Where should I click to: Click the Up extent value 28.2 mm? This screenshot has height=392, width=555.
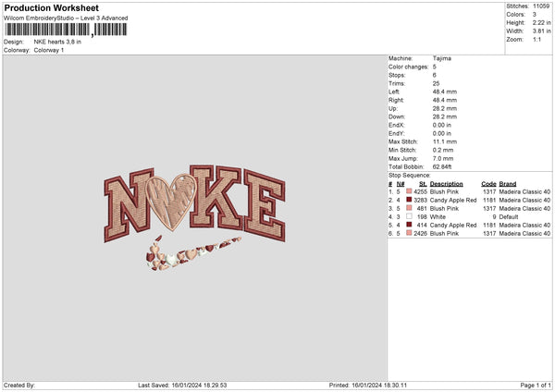(445, 108)
